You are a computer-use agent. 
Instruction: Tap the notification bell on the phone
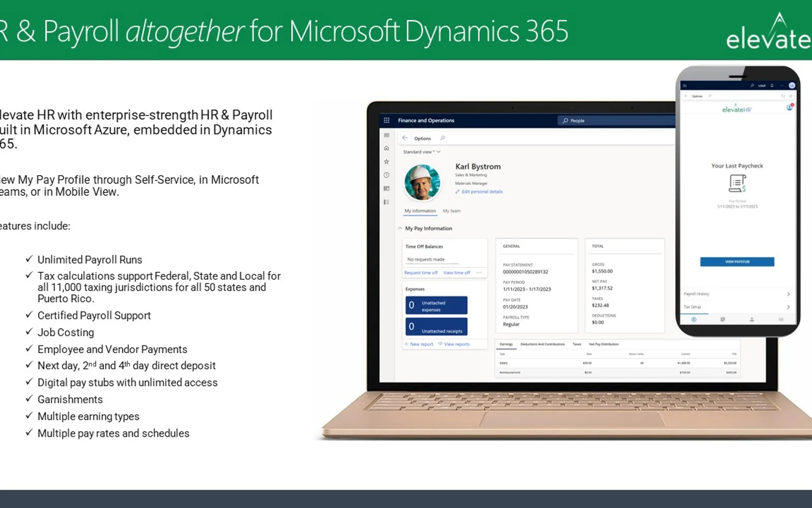772,85
